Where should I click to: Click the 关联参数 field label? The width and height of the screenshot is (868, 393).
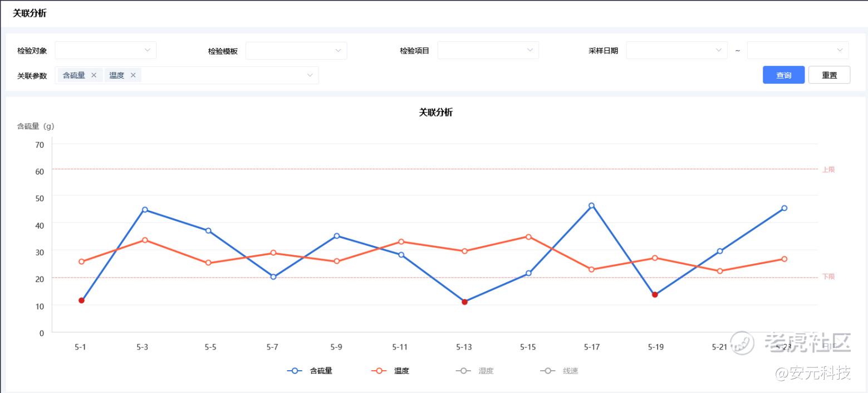[x=32, y=76]
